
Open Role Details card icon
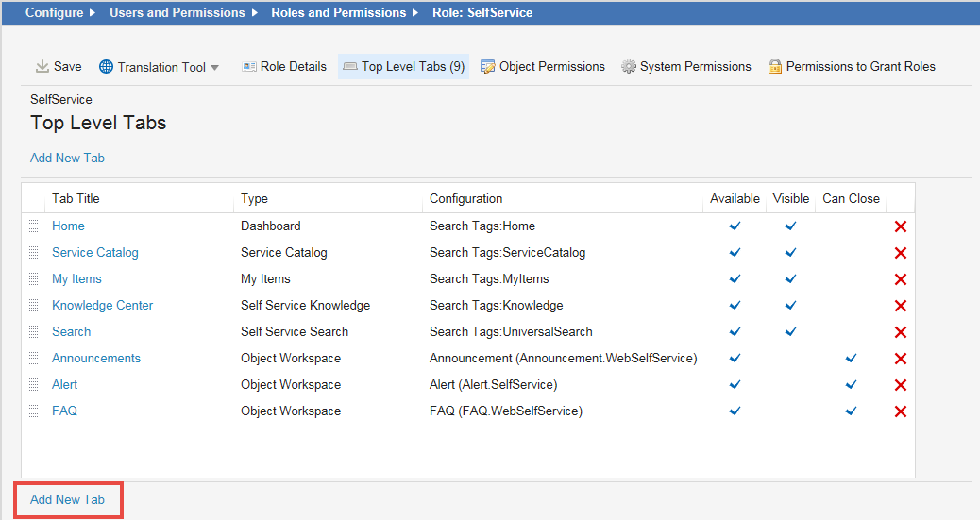249,67
